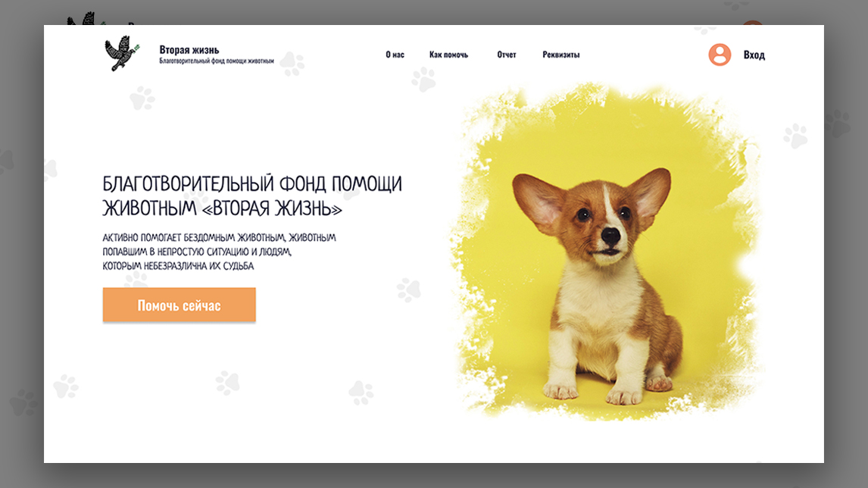This screenshot has width=868, height=488.
Task: Open the Вход login link
Action: click(754, 55)
